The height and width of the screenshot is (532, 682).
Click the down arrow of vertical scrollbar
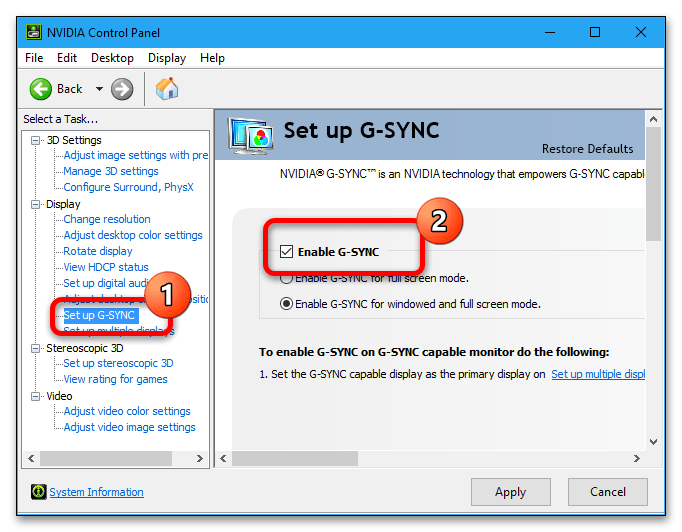[x=653, y=442]
